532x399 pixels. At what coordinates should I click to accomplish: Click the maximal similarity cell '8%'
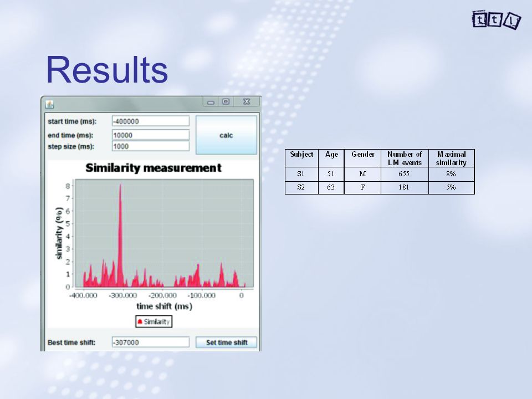pyautogui.click(x=451, y=173)
